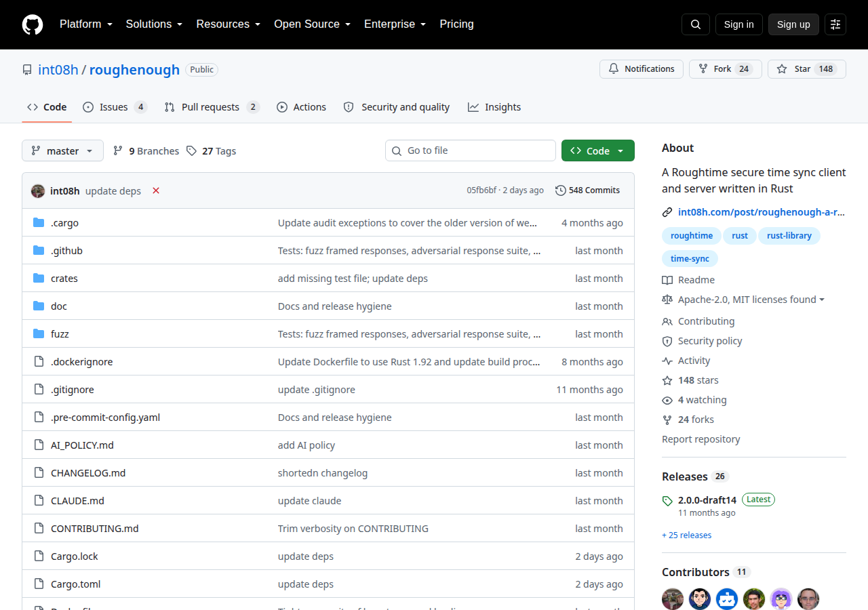The height and width of the screenshot is (610, 868).
Task: Star the roughenough repository
Action: coord(807,69)
